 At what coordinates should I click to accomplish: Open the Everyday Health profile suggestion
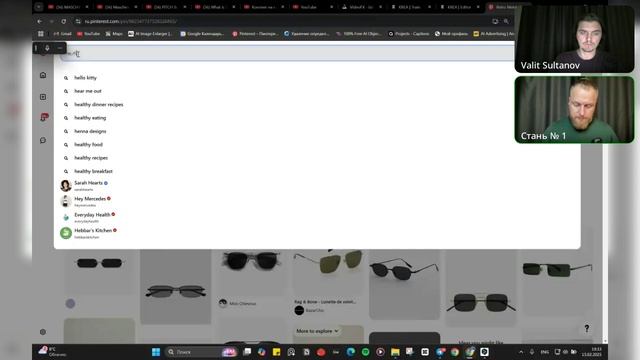(x=88, y=217)
